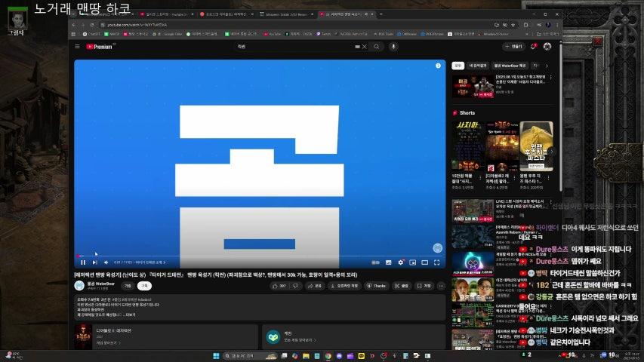This screenshot has width=644, height=362.
Task: Reload the page in Chrome
Action: 92,25
